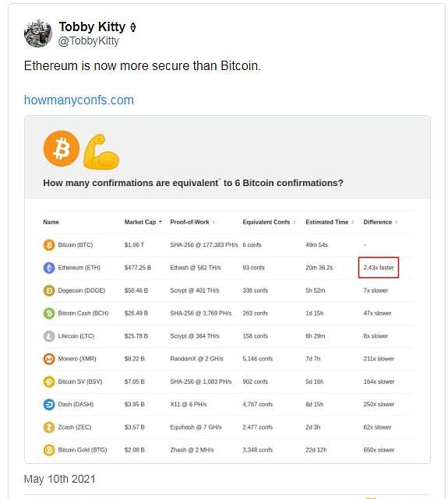Click the Zcash (ZEC) coin icon
This screenshot has height=499, width=448.
49,427
